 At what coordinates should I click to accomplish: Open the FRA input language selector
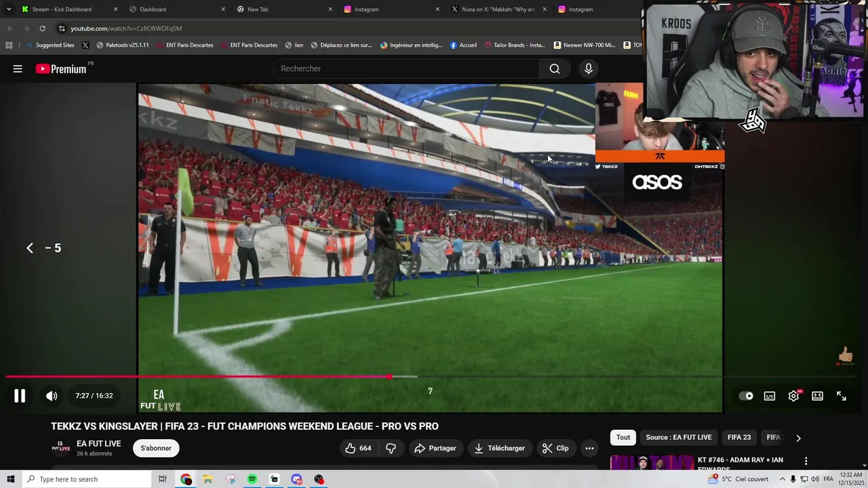click(x=828, y=479)
